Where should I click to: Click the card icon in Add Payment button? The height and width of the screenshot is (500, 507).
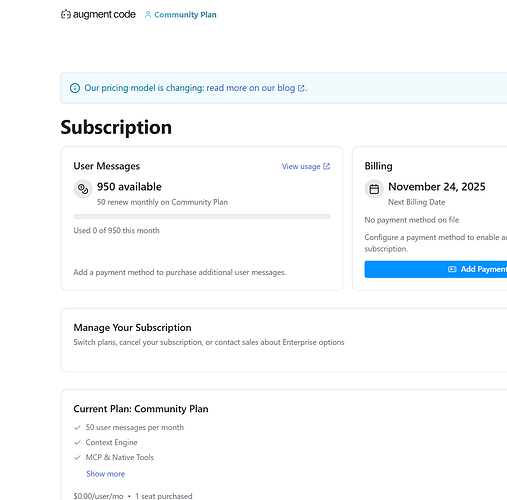(x=452, y=269)
